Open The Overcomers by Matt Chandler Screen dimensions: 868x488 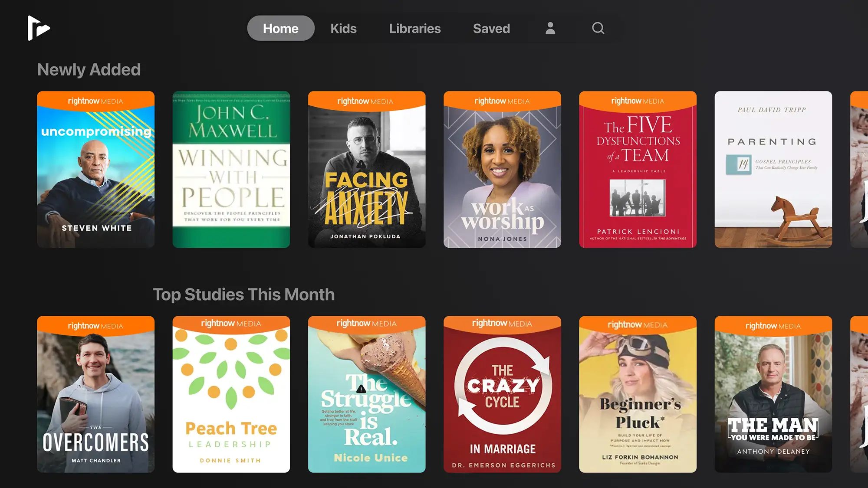[x=96, y=394]
